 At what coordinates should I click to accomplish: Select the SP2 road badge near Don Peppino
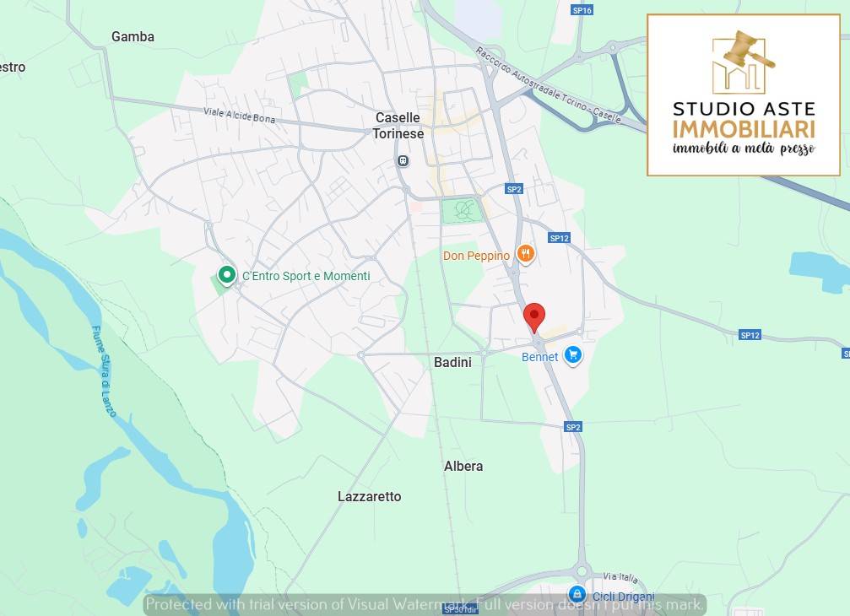click(514, 188)
